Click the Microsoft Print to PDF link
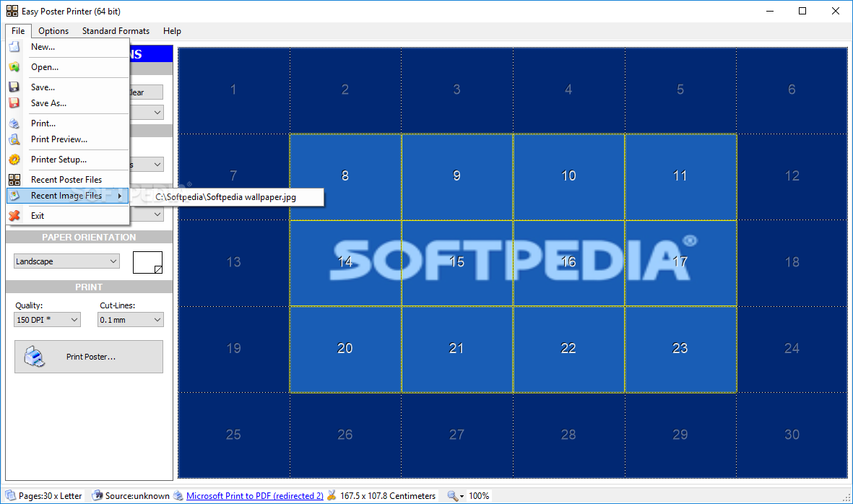853x504 pixels. pyautogui.click(x=254, y=496)
